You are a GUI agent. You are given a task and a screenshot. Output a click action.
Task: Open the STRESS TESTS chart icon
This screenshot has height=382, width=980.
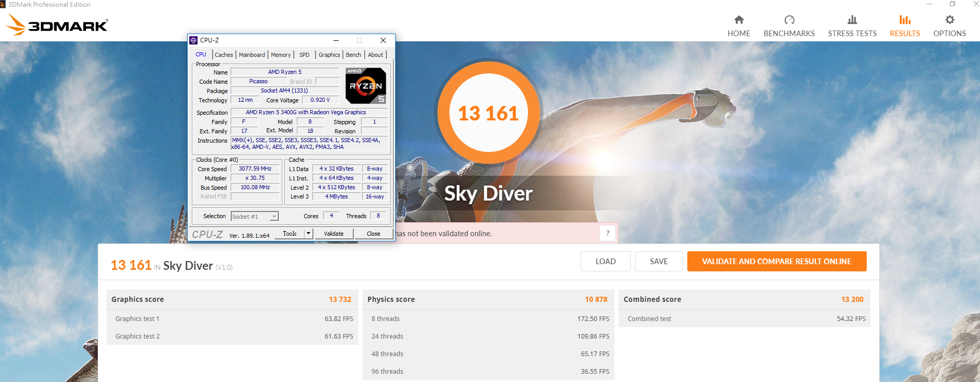click(852, 20)
